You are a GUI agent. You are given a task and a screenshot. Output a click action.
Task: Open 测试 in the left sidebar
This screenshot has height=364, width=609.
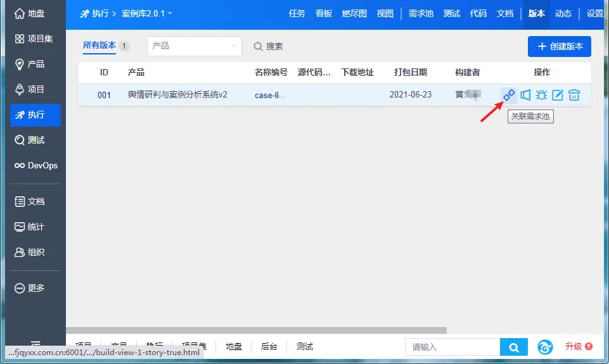coord(35,140)
